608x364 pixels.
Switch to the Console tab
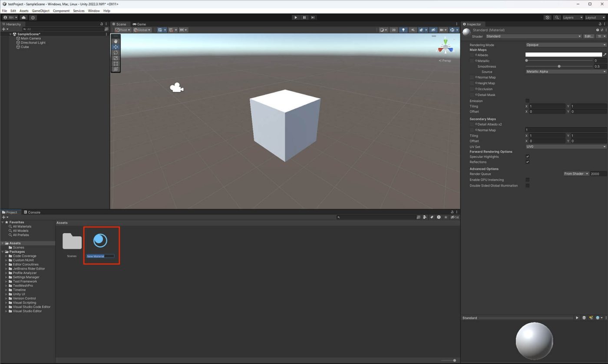tap(32, 212)
